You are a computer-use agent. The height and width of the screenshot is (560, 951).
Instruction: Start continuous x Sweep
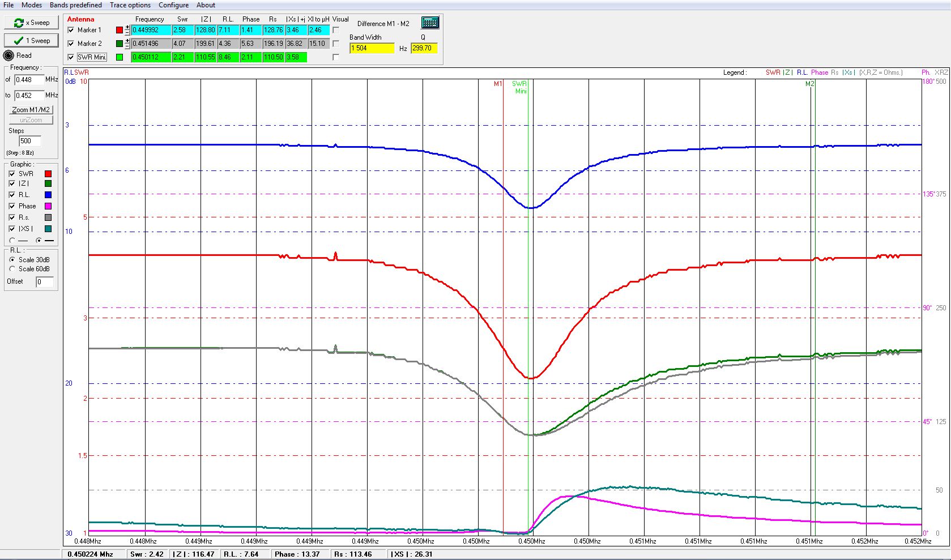pyautogui.click(x=31, y=23)
